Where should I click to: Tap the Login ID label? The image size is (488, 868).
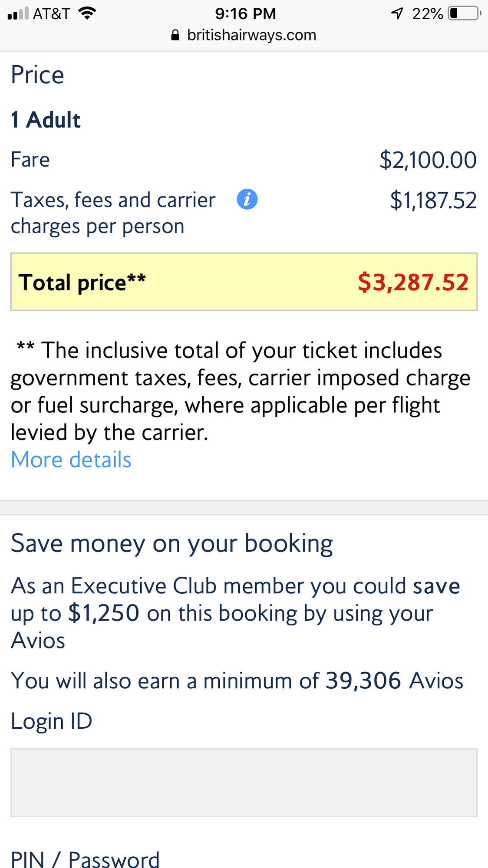[52, 721]
